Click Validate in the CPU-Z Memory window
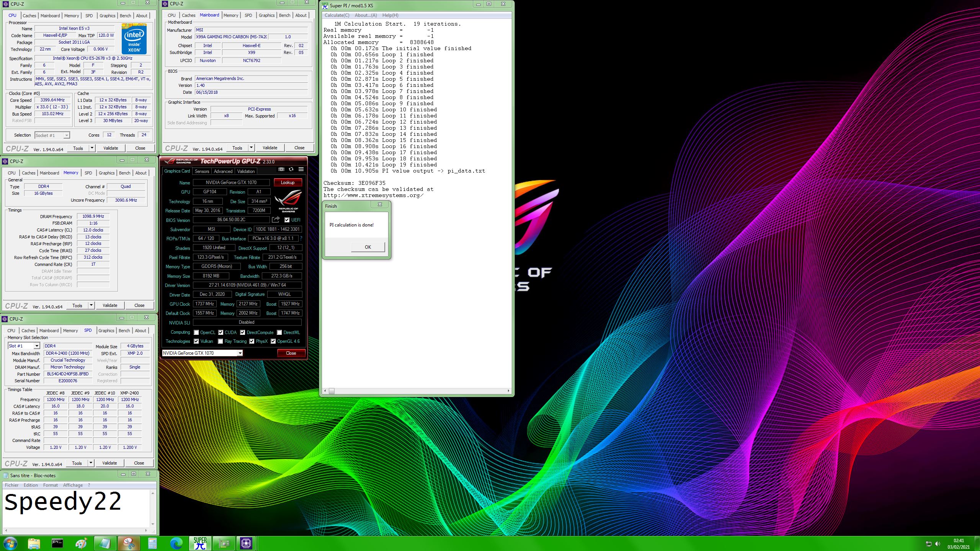 click(110, 305)
